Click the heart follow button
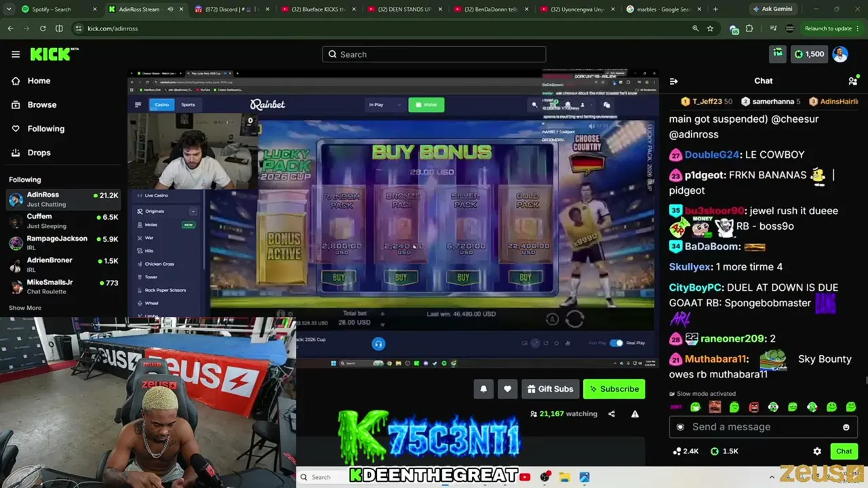868x488 pixels. (x=507, y=389)
